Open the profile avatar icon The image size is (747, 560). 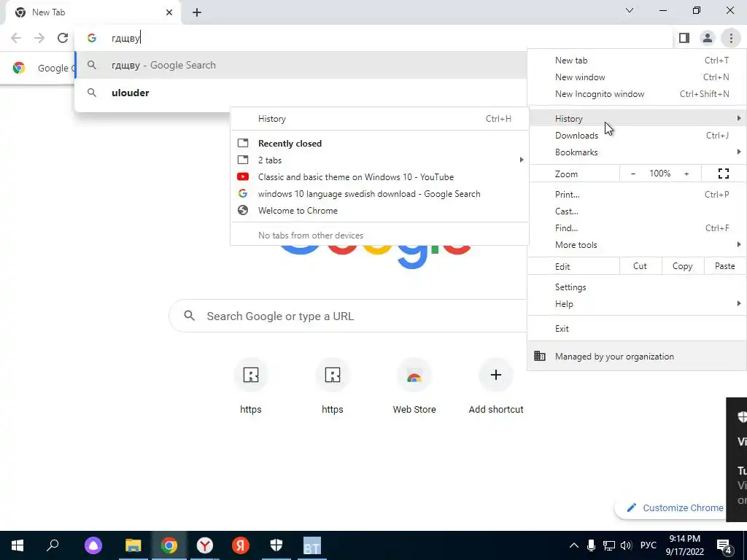click(708, 38)
